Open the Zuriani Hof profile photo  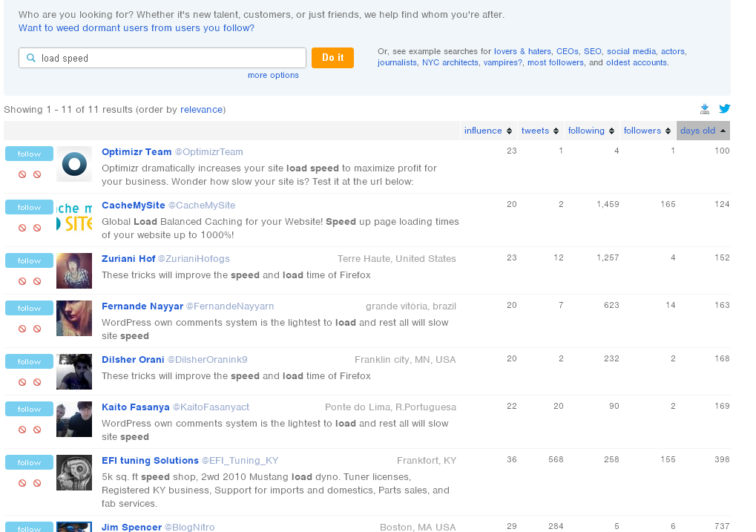point(74,271)
